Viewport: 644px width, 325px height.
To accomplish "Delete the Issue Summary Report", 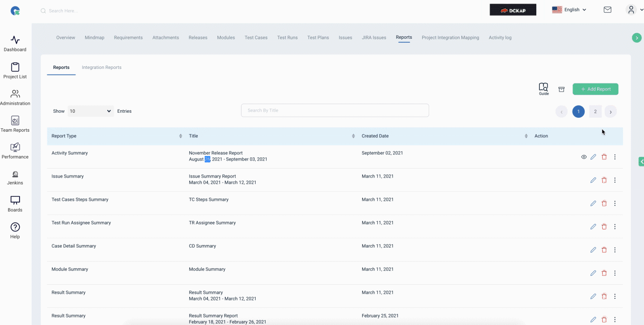I will click(x=604, y=180).
